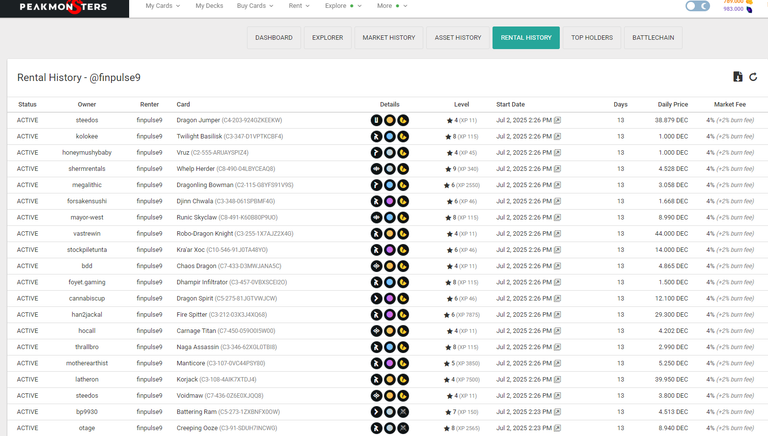Screen dimensions: 768x436
Task: Click the 44.000 DEC daily price cell
Action: click(x=671, y=234)
